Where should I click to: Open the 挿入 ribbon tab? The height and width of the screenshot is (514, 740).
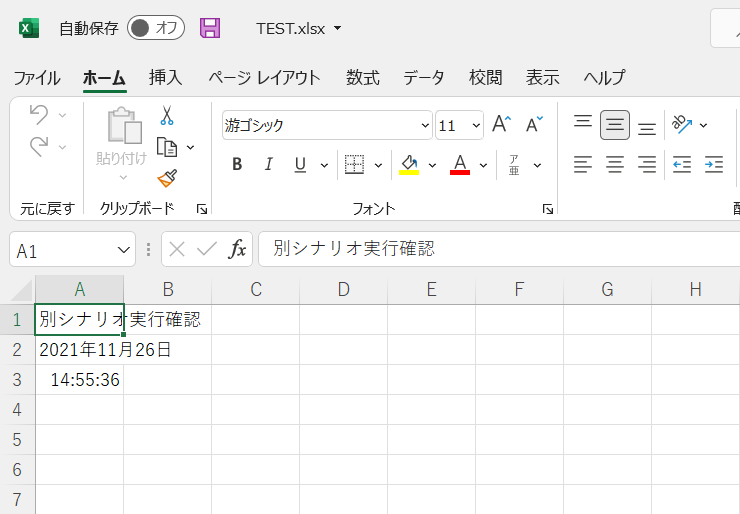[x=165, y=78]
